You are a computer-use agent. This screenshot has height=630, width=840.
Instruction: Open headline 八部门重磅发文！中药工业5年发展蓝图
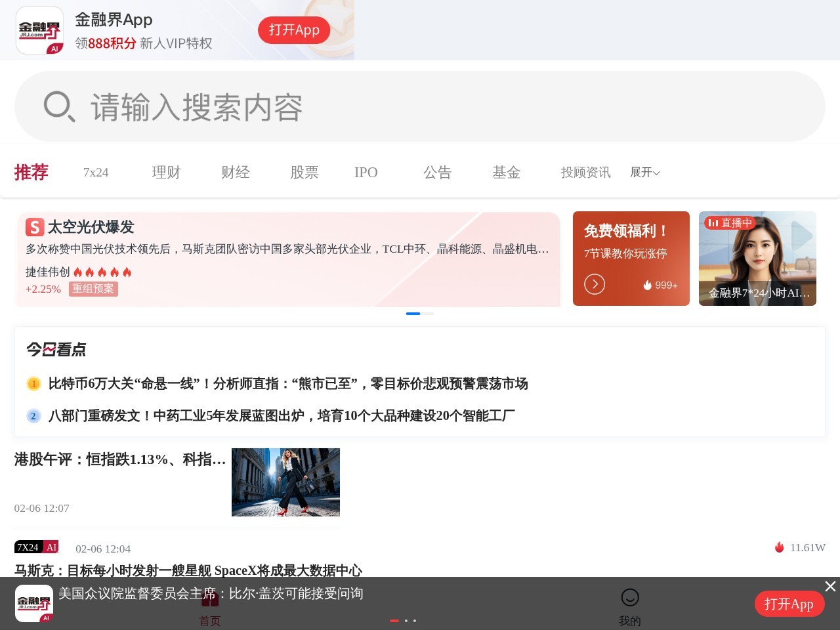click(282, 415)
